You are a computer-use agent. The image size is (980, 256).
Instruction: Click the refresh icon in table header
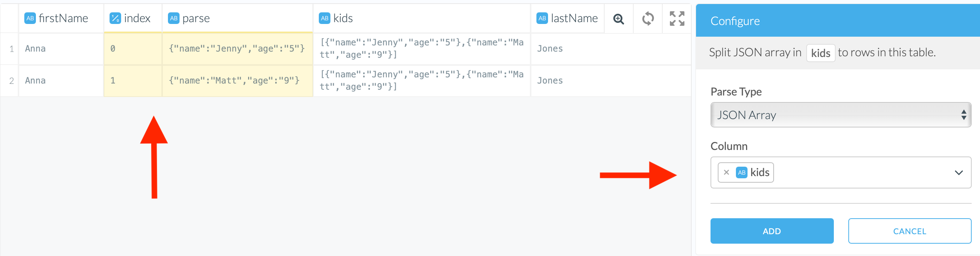[648, 19]
